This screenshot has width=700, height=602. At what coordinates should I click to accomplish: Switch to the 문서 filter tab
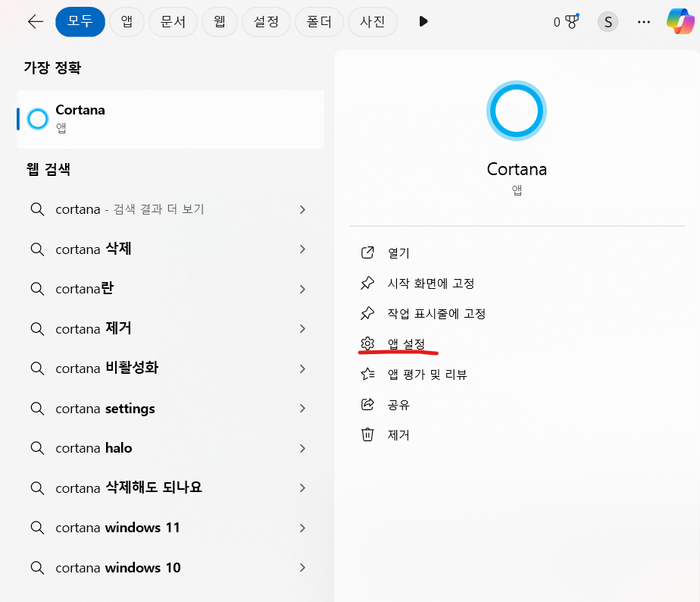[x=173, y=21]
